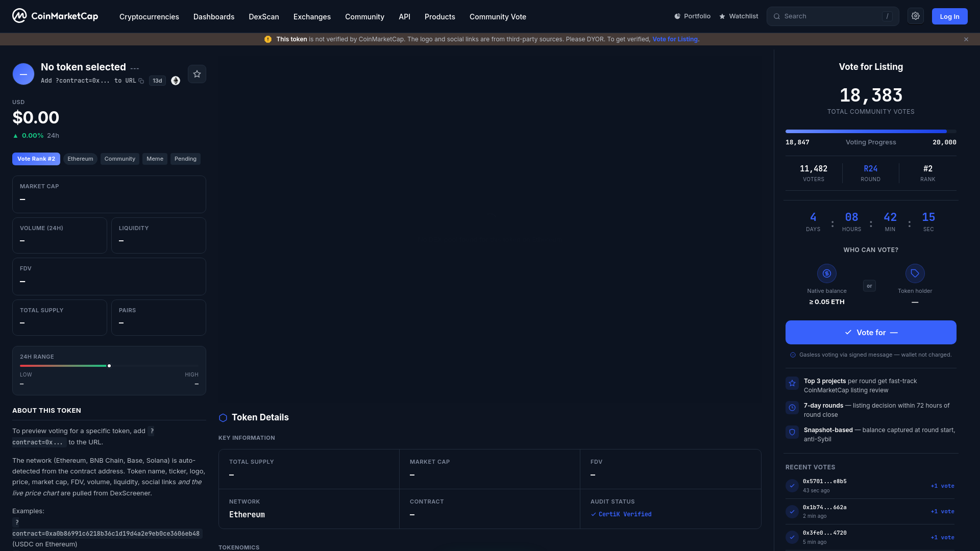This screenshot has width=980, height=551.
Task: Go to DexScan
Action: 264,17
